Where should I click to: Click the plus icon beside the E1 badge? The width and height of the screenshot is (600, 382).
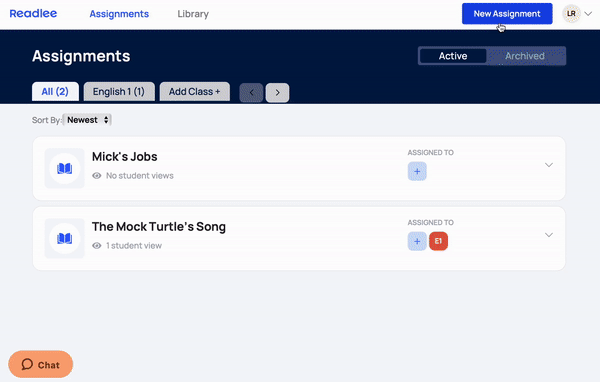click(417, 242)
